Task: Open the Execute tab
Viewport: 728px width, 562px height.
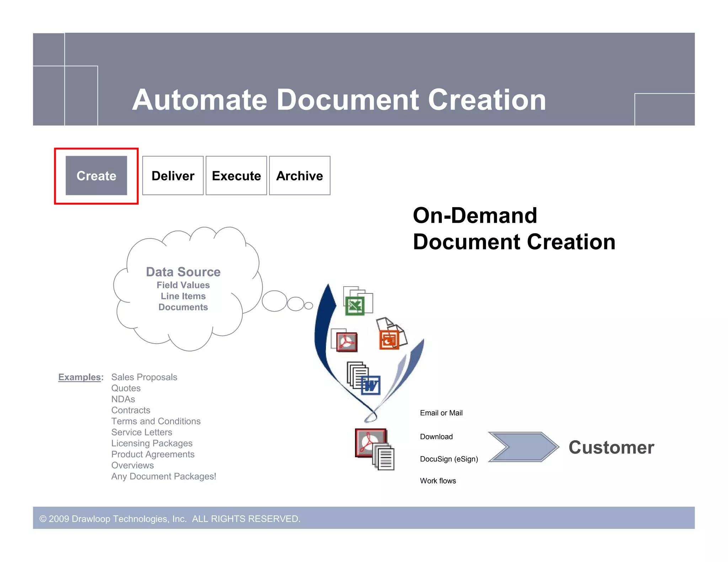Action: [x=236, y=176]
